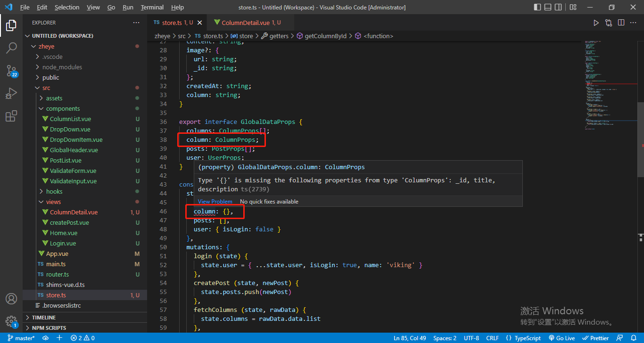Screen dimensions: 644x343
Task: Open notifications bell icon
Action: click(634, 338)
